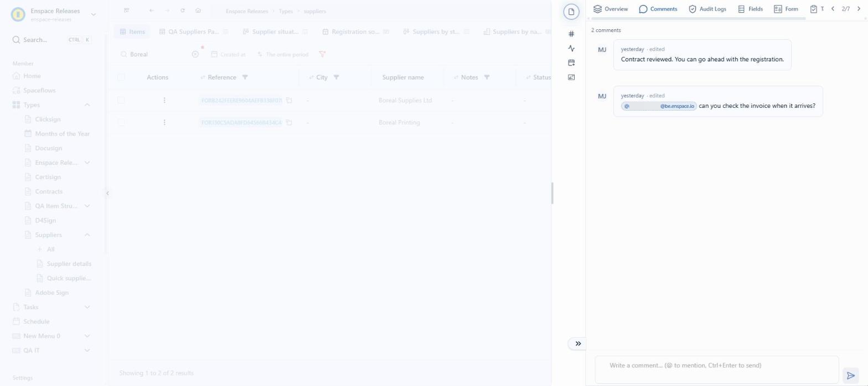Open the first supplier reference link
868x386 pixels.
click(241, 101)
